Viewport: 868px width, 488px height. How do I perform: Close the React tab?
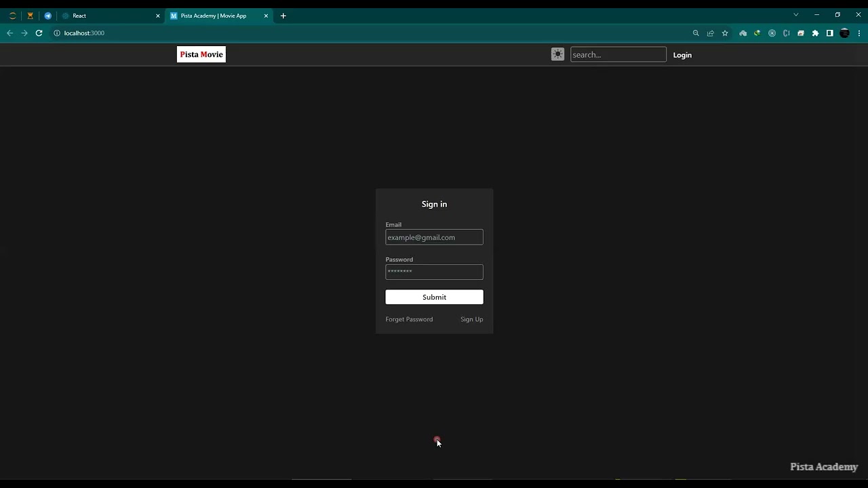click(158, 16)
